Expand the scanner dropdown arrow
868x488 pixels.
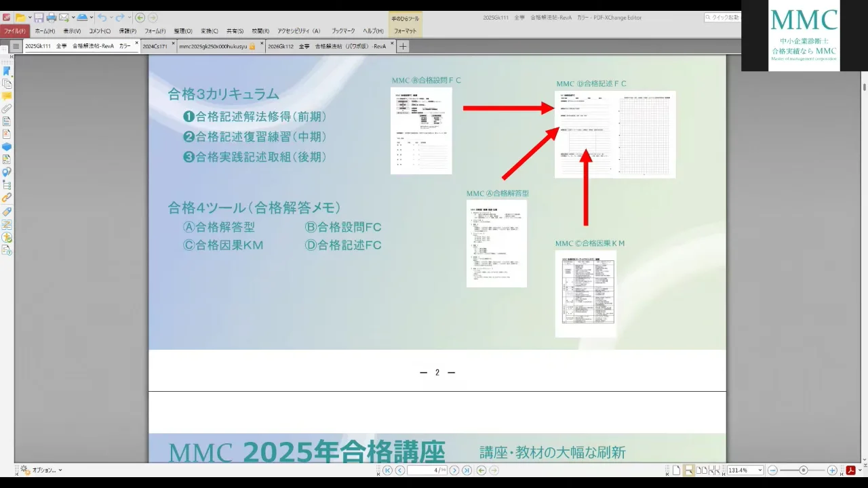pyautogui.click(x=90, y=18)
